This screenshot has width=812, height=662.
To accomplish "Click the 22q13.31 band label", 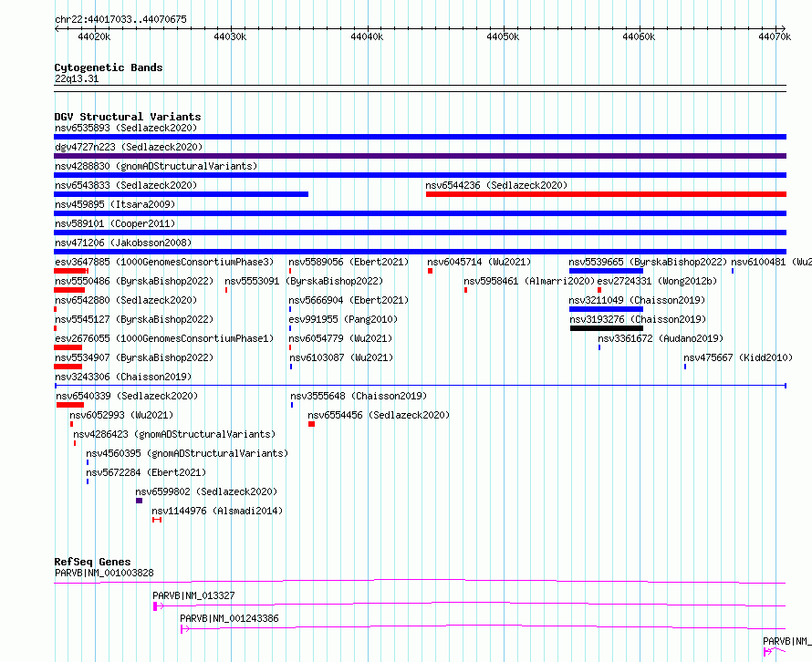I will [x=77, y=78].
